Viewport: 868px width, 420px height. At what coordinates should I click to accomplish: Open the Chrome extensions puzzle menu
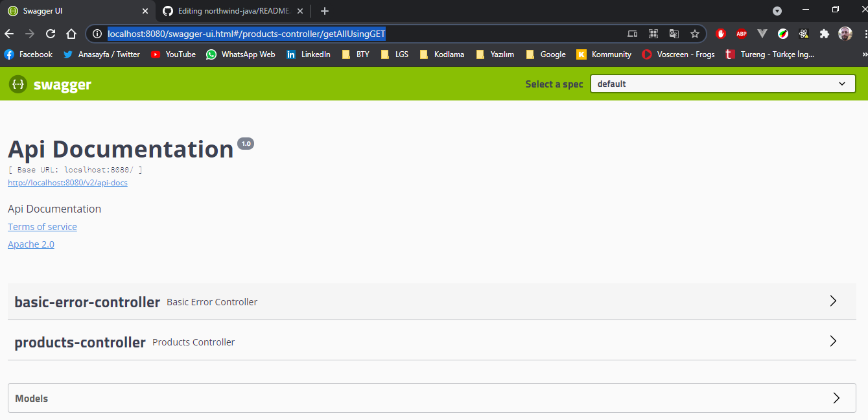(824, 33)
